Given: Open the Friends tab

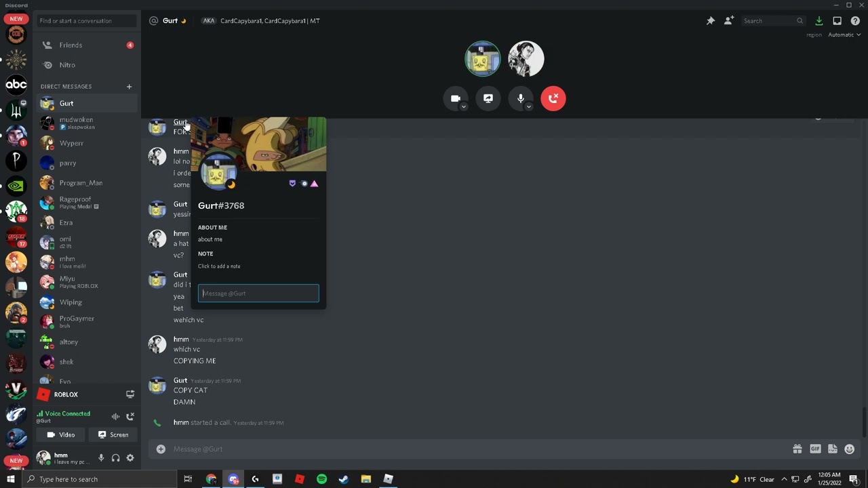Looking at the screenshot, I should [x=87, y=45].
